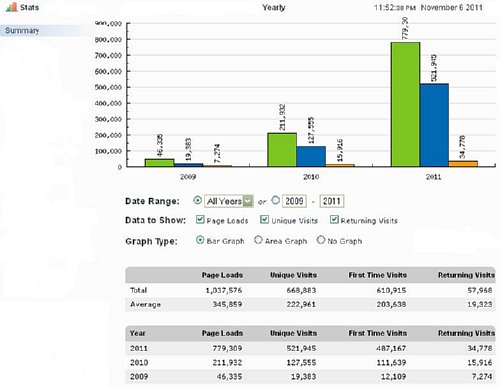Click Page Loads header in yearly table
The height and width of the screenshot is (388, 500).
222,333
